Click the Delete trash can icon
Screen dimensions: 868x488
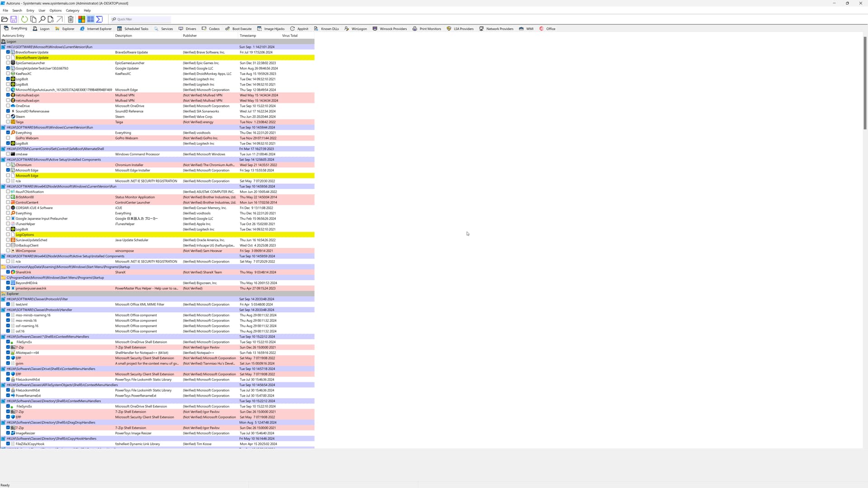[x=71, y=19]
